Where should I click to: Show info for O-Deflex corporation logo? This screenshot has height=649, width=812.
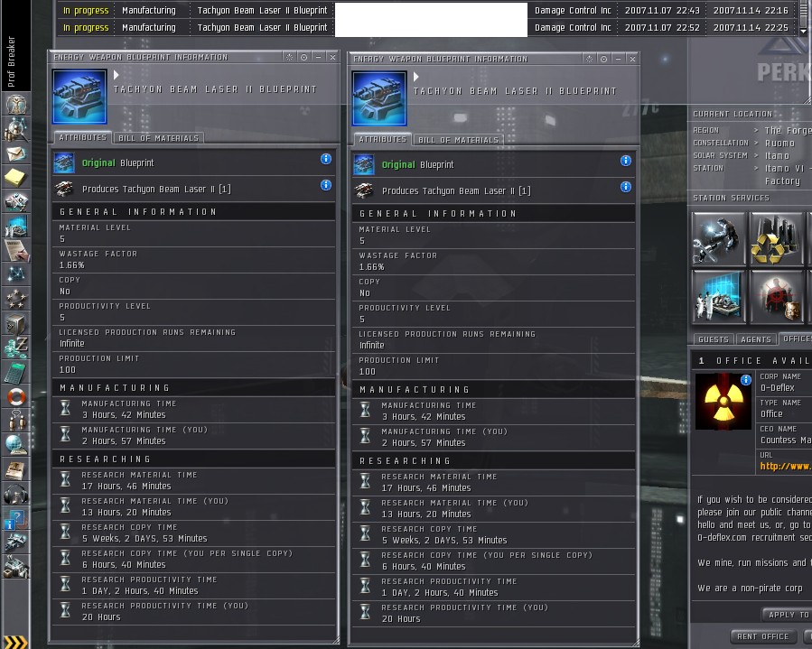(x=746, y=380)
